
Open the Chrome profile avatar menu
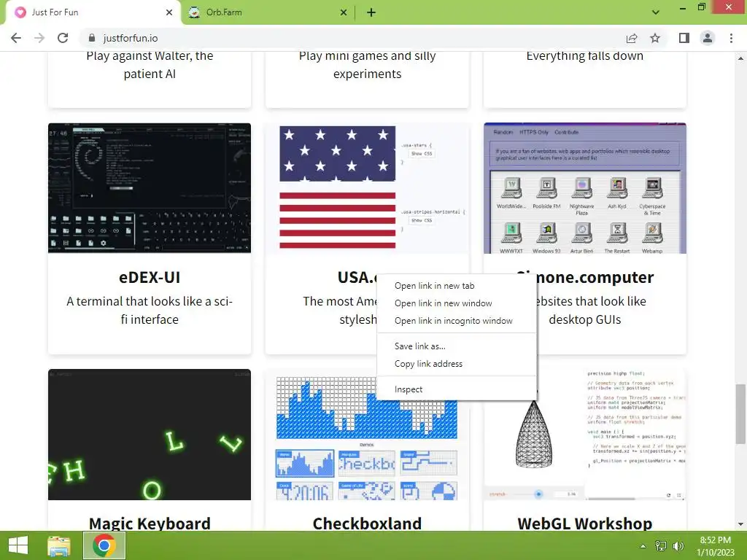(708, 38)
